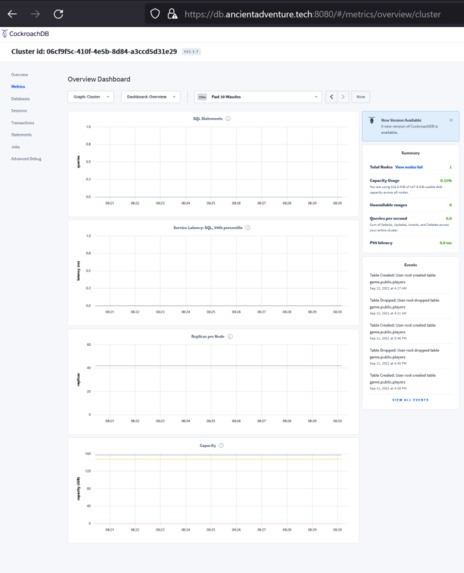Click the Overview Dashboard heading
This screenshot has width=464, height=573.
click(99, 79)
